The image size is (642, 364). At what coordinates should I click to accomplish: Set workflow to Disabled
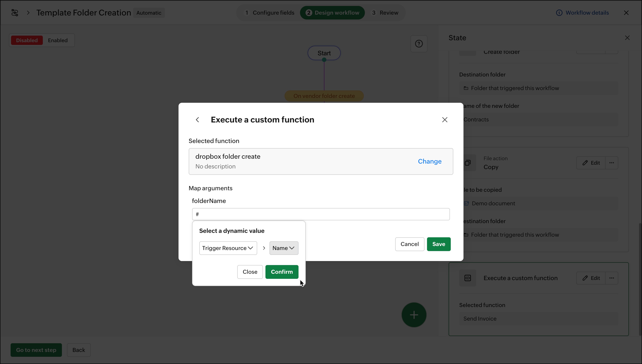tap(27, 40)
